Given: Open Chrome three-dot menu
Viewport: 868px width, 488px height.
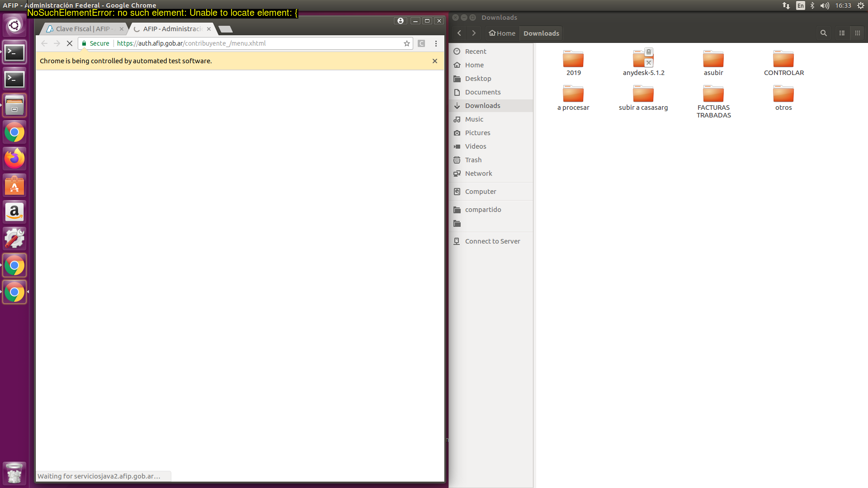Looking at the screenshot, I should (x=436, y=43).
